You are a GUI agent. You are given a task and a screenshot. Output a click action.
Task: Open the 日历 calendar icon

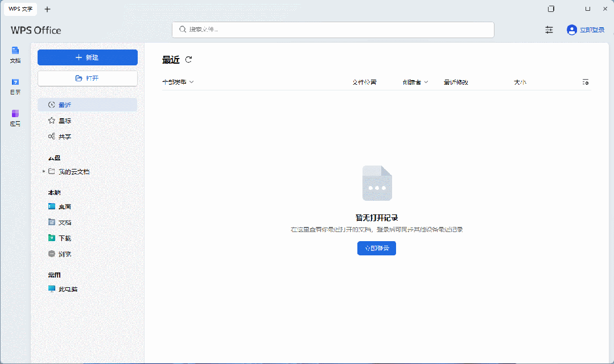[15, 86]
